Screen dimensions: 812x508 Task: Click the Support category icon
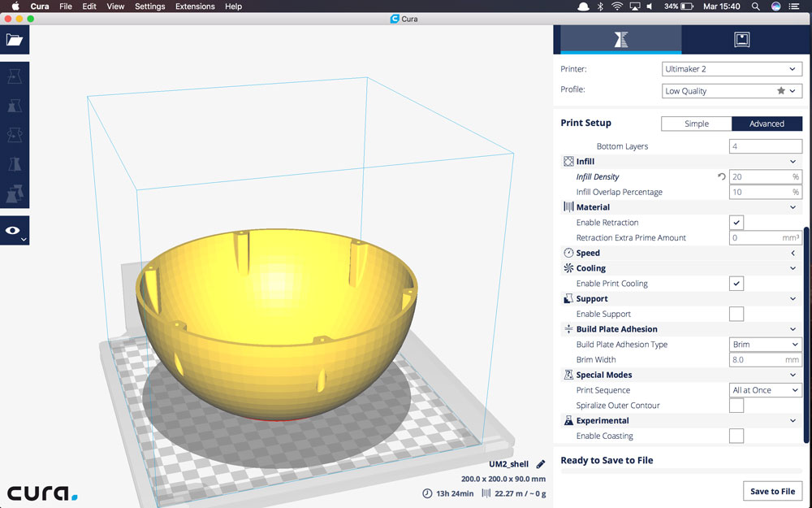(x=568, y=298)
